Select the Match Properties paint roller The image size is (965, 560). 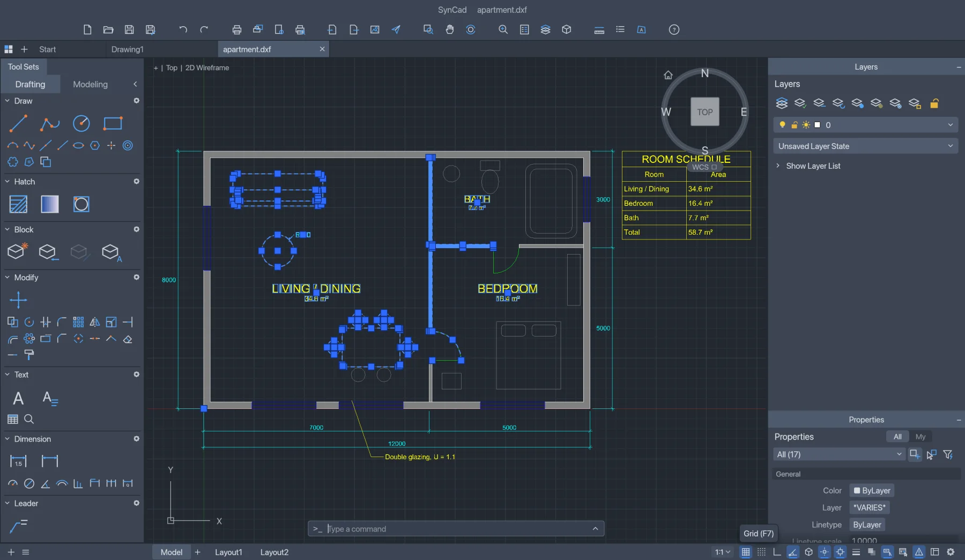coord(29,355)
